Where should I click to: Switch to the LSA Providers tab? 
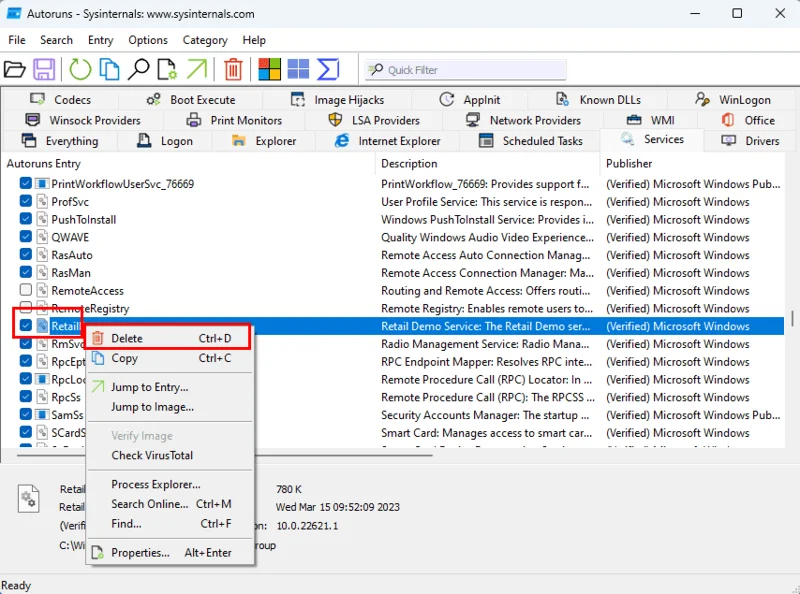[373, 120]
